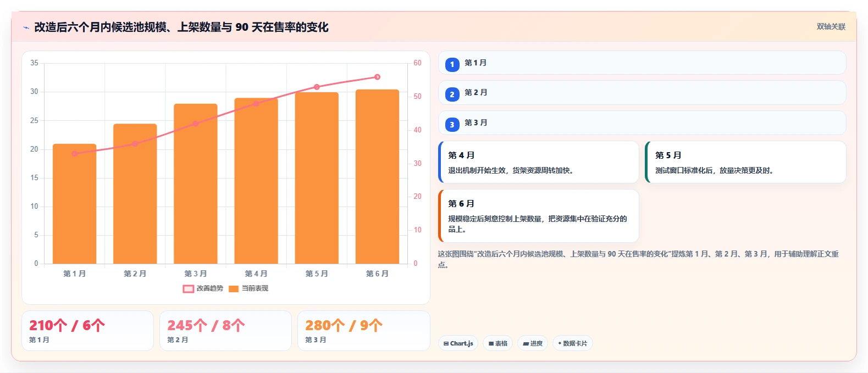The image size is (868, 373).
Task: Click the x-axis label 第 6 月
Action: point(377,274)
